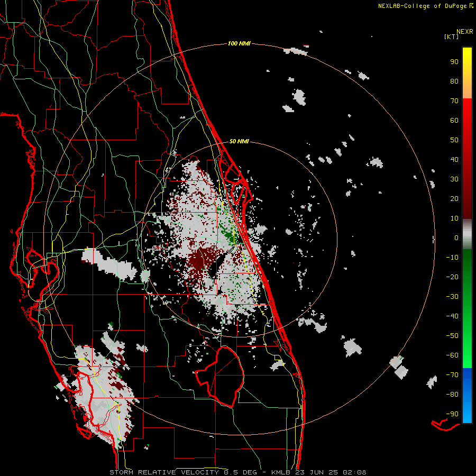This screenshot has width=476, height=476.
Task: Click the 0.5 DEG elevation text
Action: [241, 472]
